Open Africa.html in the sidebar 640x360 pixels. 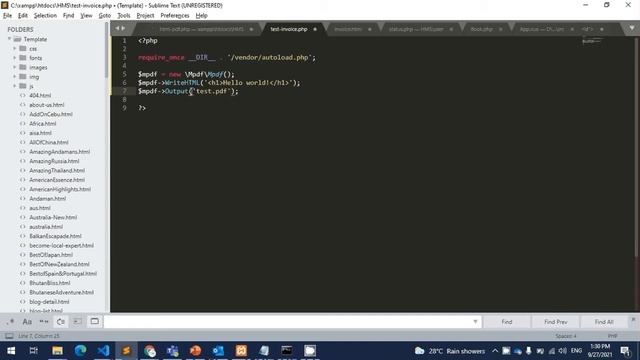42,124
